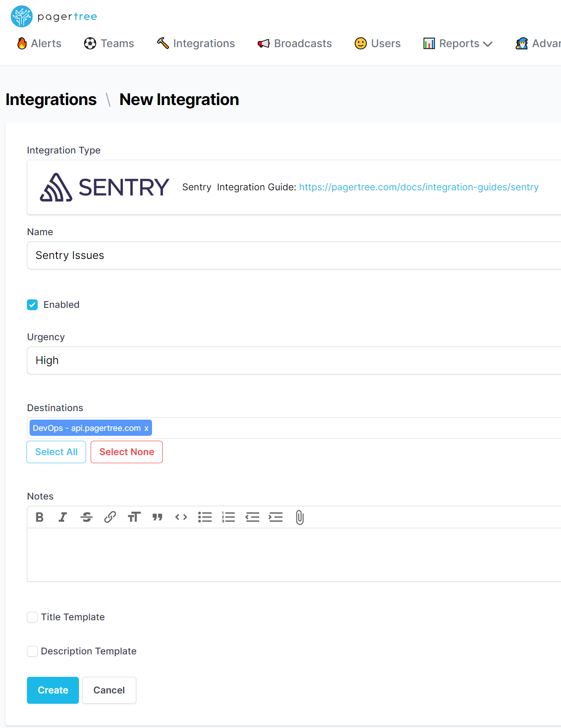Open the Sentry integration guide link
This screenshot has height=728, width=561.
[x=419, y=187]
